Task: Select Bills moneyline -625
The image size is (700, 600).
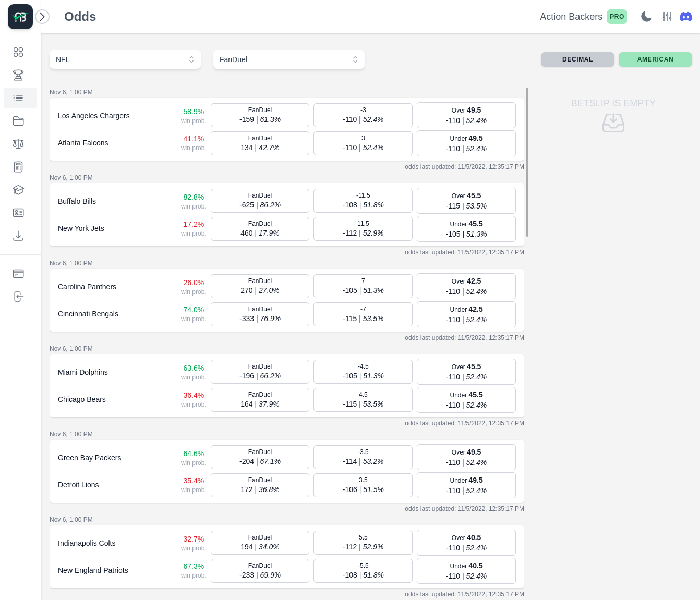Action: click(x=260, y=201)
